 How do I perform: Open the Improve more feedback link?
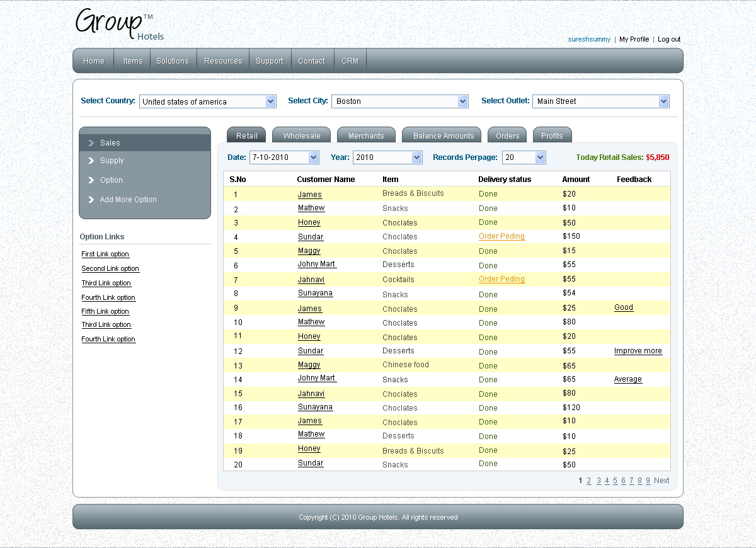pyautogui.click(x=638, y=351)
